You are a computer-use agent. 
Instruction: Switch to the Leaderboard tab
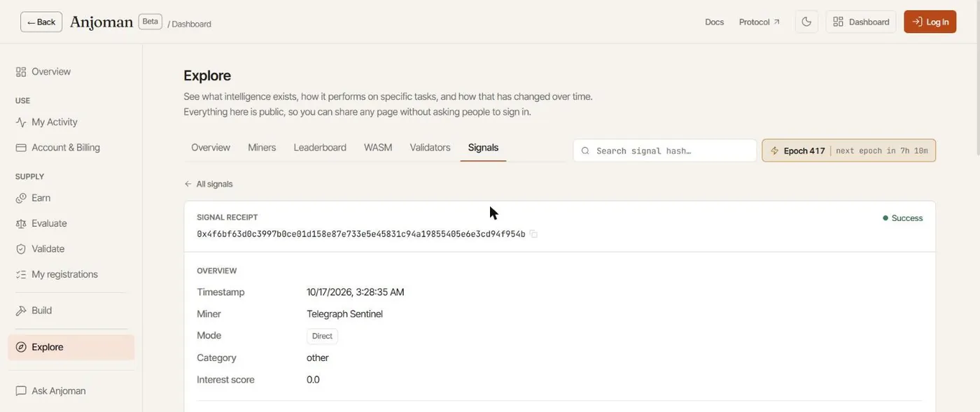[x=320, y=148]
